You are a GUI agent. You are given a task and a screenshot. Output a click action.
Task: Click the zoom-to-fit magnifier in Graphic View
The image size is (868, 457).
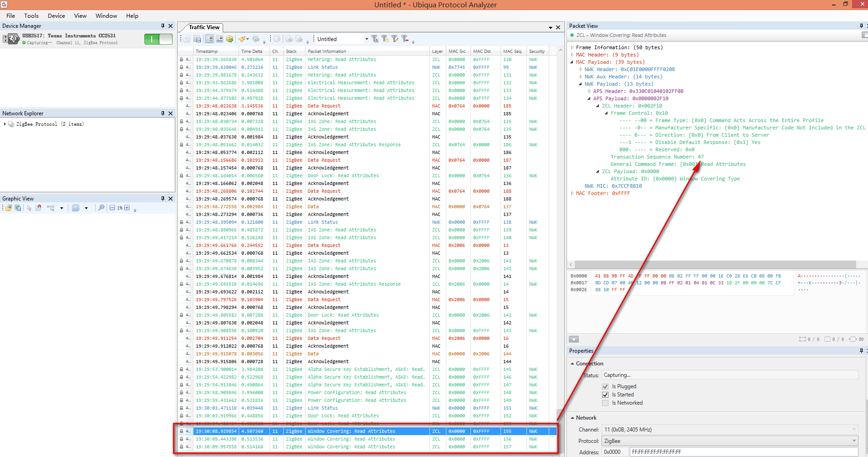[102, 208]
